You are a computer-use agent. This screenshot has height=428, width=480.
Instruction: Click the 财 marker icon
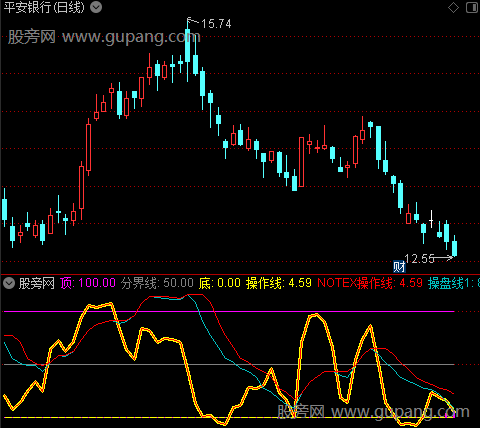(x=399, y=267)
